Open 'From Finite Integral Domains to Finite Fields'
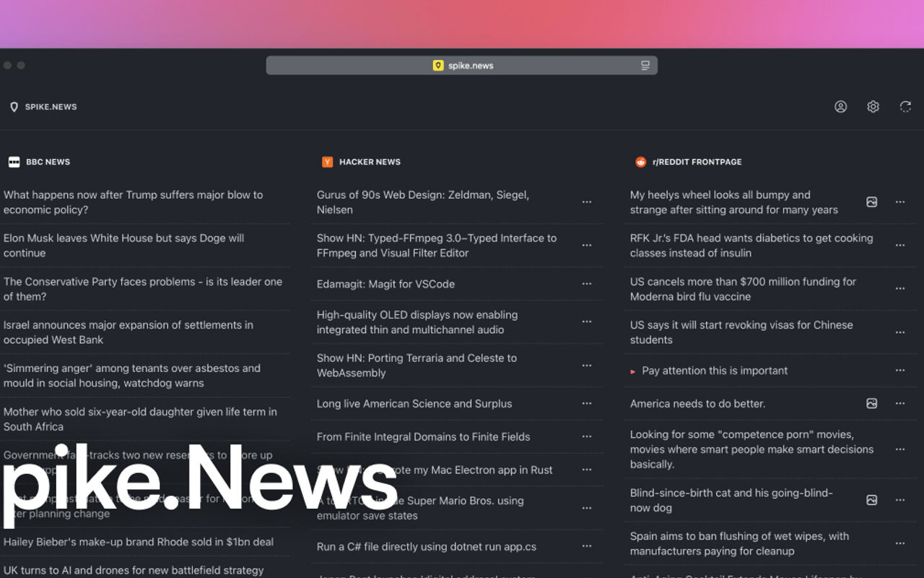This screenshot has width=924, height=578. [423, 436]
